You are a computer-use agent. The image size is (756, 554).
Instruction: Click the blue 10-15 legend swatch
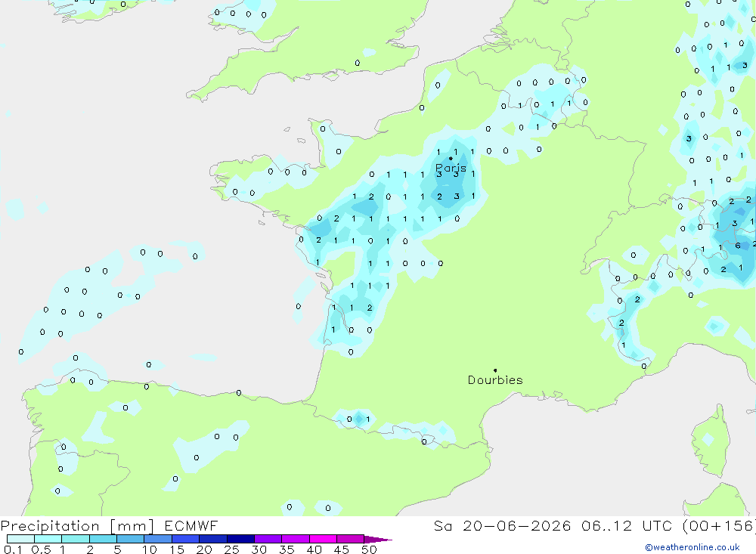(x=158, y=539)
